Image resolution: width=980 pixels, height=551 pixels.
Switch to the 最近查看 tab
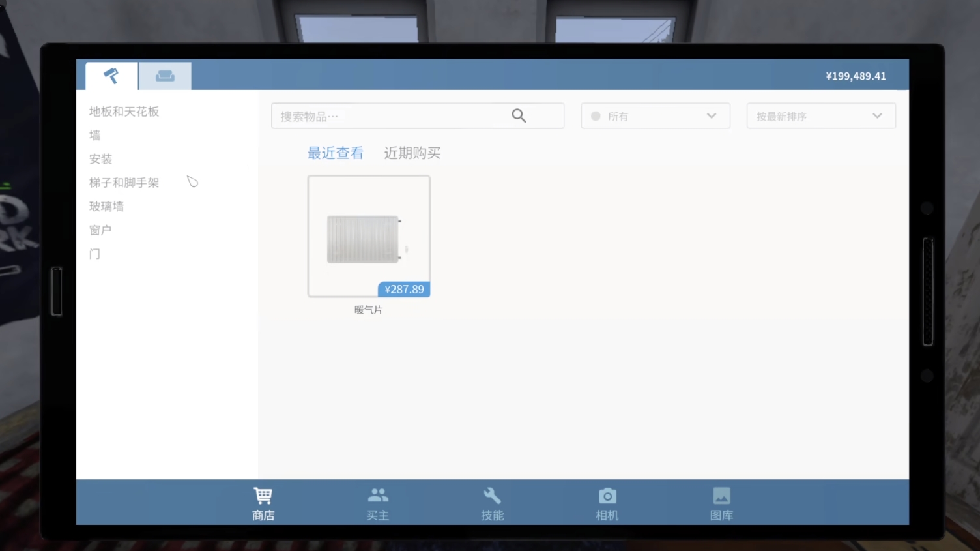[335, 153]
